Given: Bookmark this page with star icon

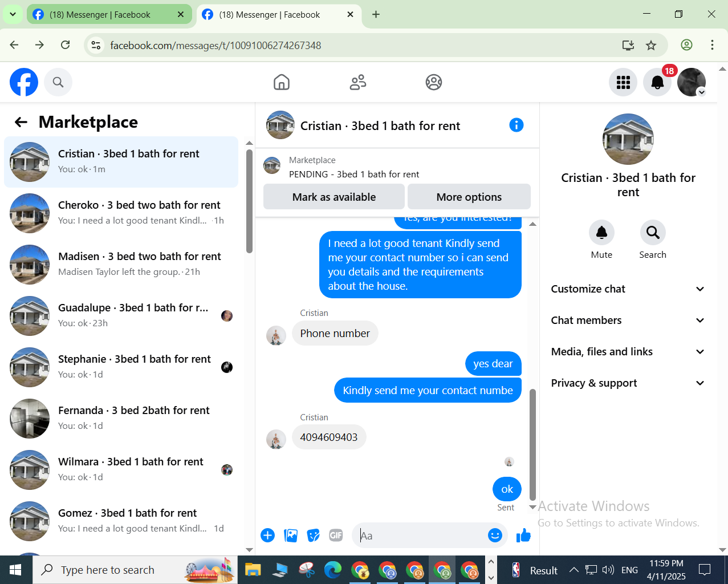Looking at the screenshot, I should pyautogui.click(x=651, y=45).
